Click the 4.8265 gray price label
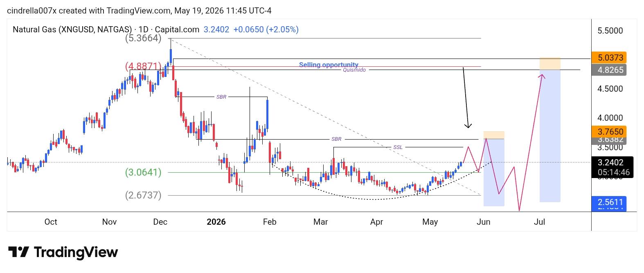The width and height of the screenshot is (644, 273). (609, 70)
